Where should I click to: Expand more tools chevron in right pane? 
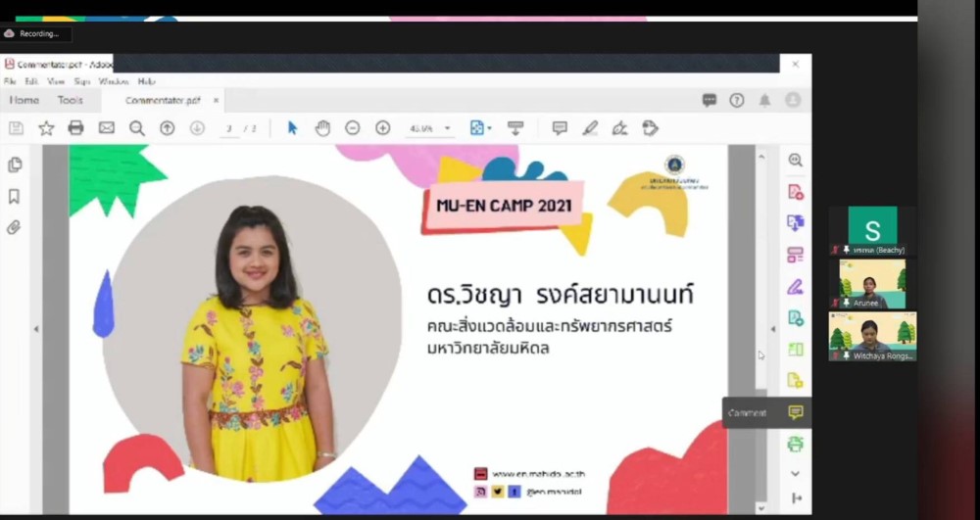click(x=795, y=474)
